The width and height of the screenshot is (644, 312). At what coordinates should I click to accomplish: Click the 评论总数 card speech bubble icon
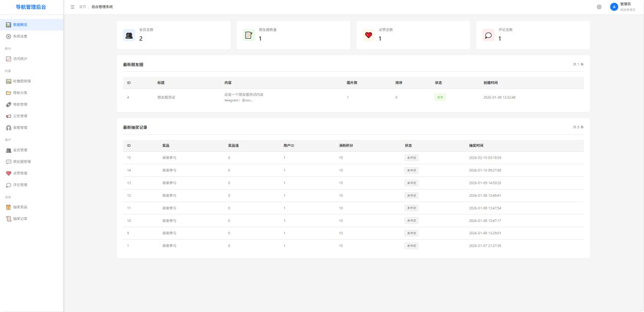pos(488,35)
